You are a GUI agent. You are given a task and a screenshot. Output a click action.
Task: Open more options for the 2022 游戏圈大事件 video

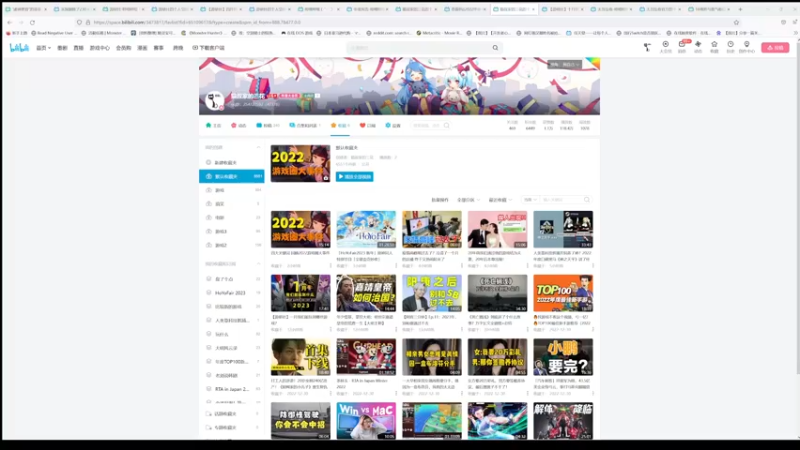tap(330, 266)
